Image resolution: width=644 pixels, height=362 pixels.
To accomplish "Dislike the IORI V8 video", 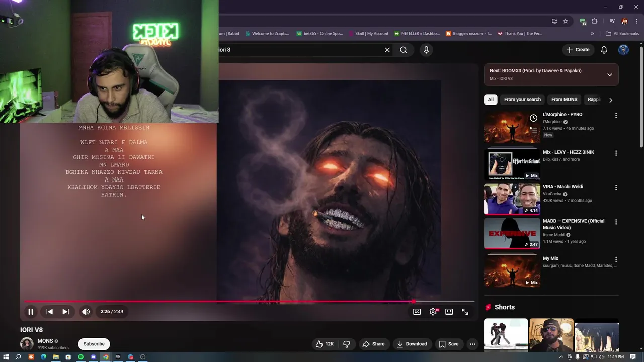I will pos(347,344).
